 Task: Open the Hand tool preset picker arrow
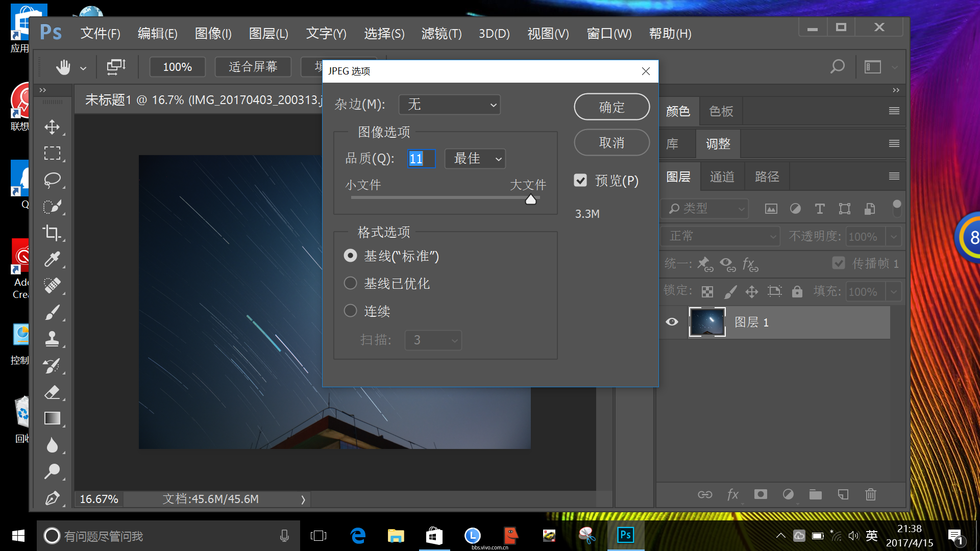point(83,68)
